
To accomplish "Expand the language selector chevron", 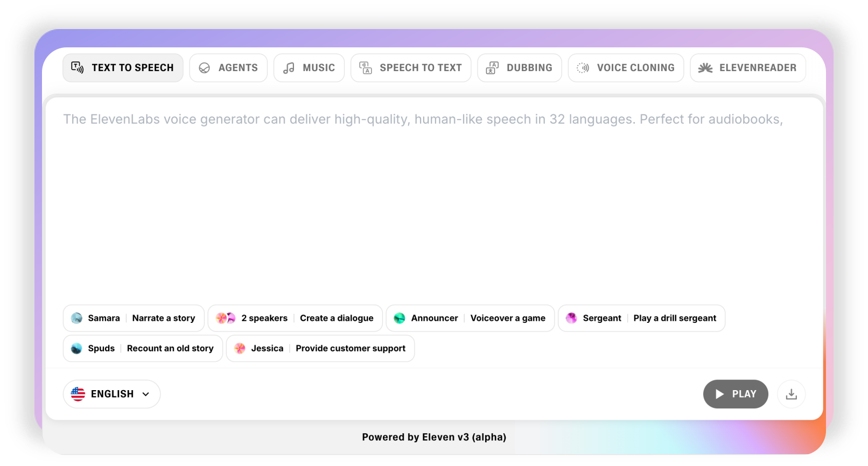I will click(x=146, y=394).
